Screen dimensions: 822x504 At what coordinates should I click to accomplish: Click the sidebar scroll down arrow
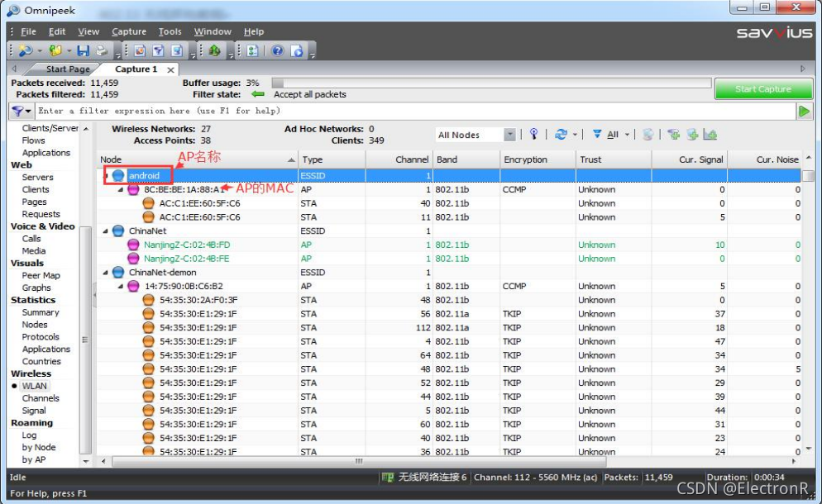click(x=86, y=461)
